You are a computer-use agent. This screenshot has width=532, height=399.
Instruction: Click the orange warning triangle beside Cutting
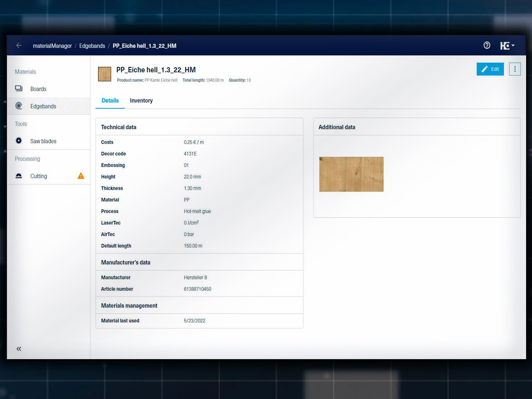tap(81, 176)
